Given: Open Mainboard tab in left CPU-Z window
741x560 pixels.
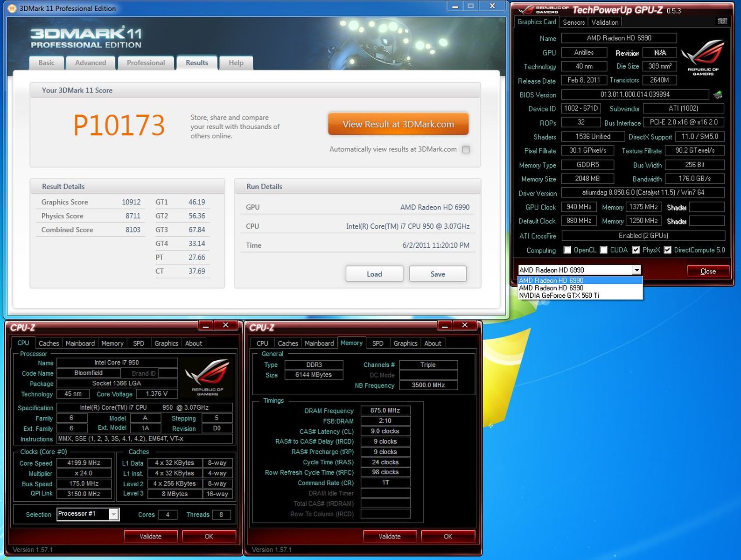Looking at the screenshot, I should coord(80,343).
